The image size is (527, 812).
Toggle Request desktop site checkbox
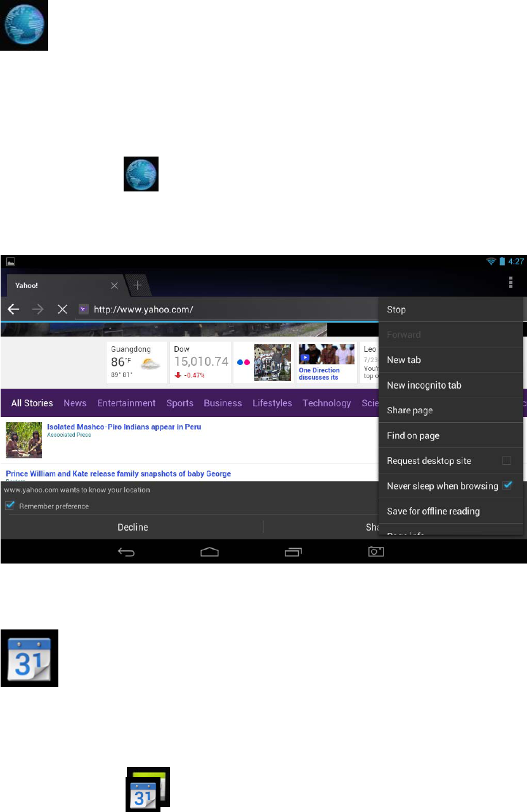point(507,461)
